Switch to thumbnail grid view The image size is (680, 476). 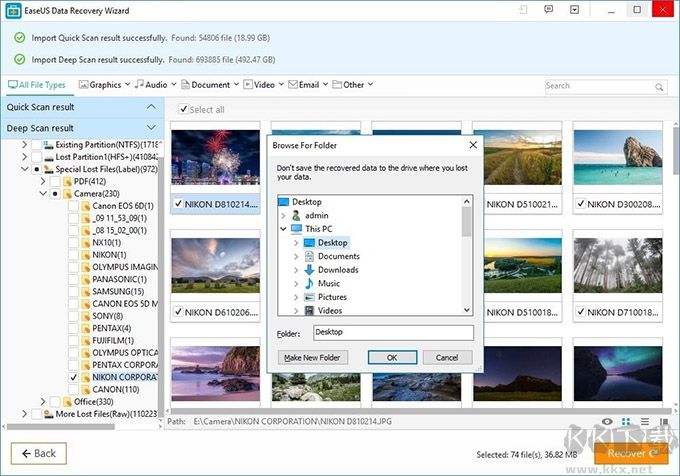625,421
